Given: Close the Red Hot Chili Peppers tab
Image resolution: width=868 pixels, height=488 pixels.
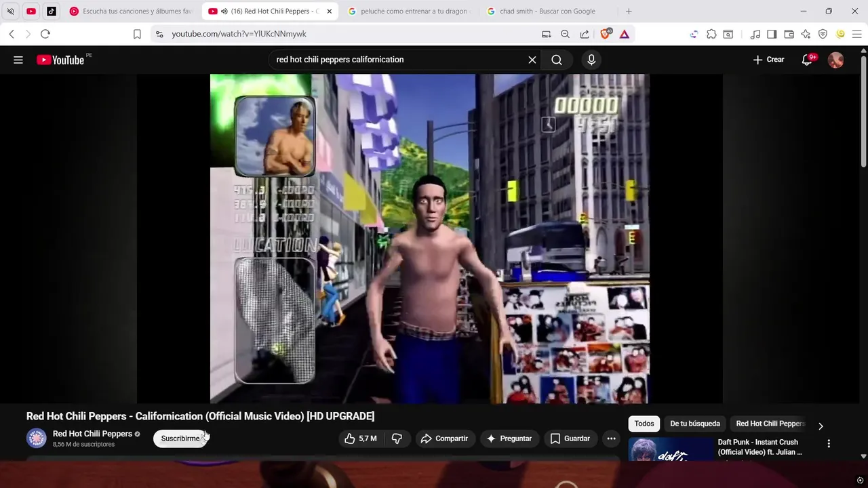Looking at the screenshot, I should click(330, 12).
